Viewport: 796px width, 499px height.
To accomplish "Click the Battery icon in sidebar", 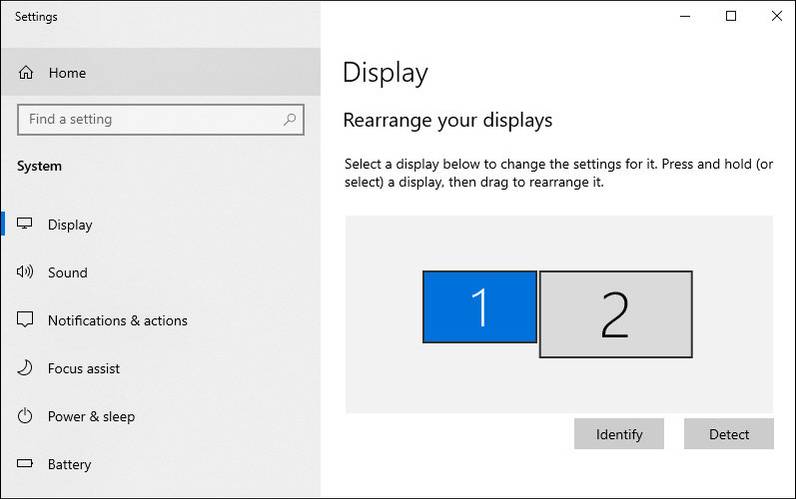I will (26, 465).
